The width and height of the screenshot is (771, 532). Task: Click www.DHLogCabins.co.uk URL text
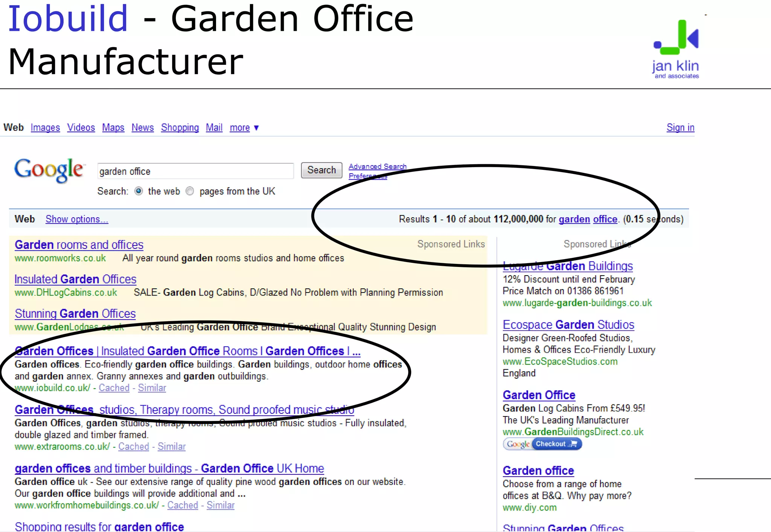[x=66, y=293]
